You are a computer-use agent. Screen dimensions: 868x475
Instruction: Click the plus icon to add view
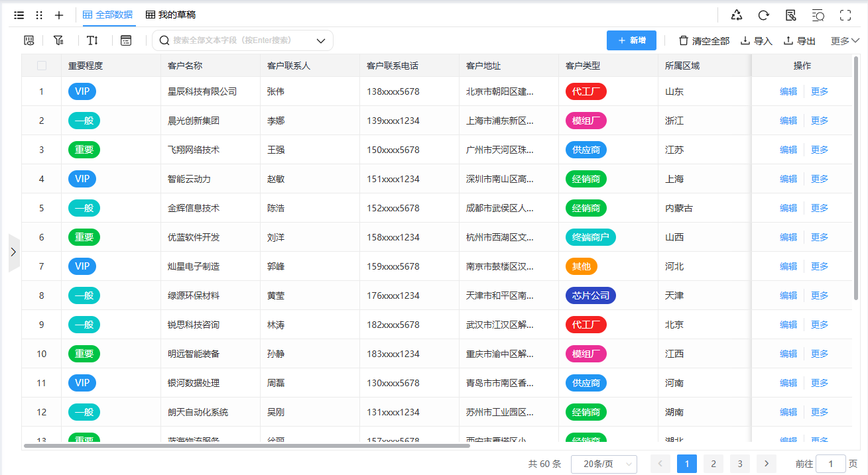pyautogui.click(x=59, y=15)
